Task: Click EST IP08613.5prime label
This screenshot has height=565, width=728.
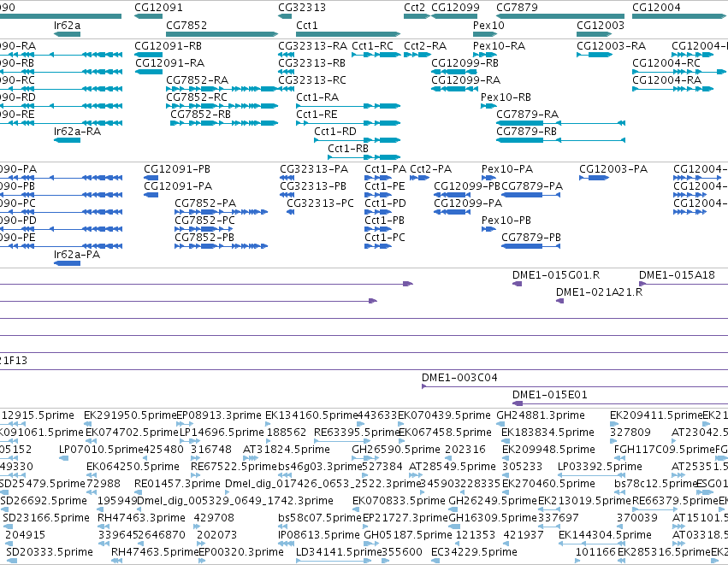Action: point(319,535)
